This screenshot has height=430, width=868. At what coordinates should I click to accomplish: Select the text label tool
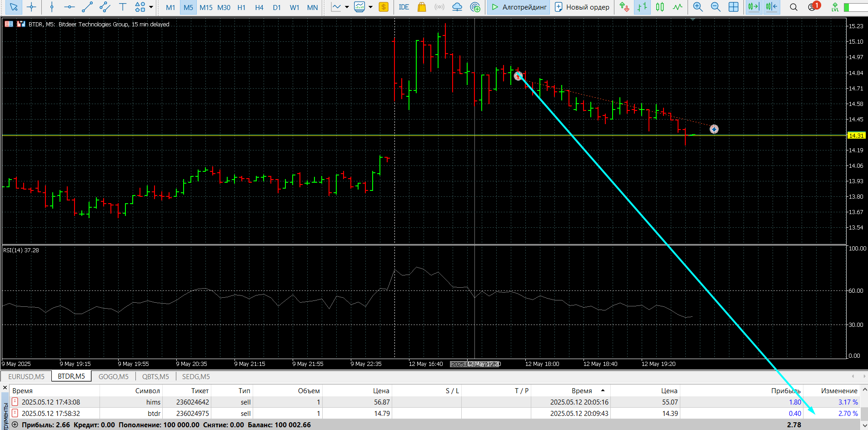[x=122, y=7]
